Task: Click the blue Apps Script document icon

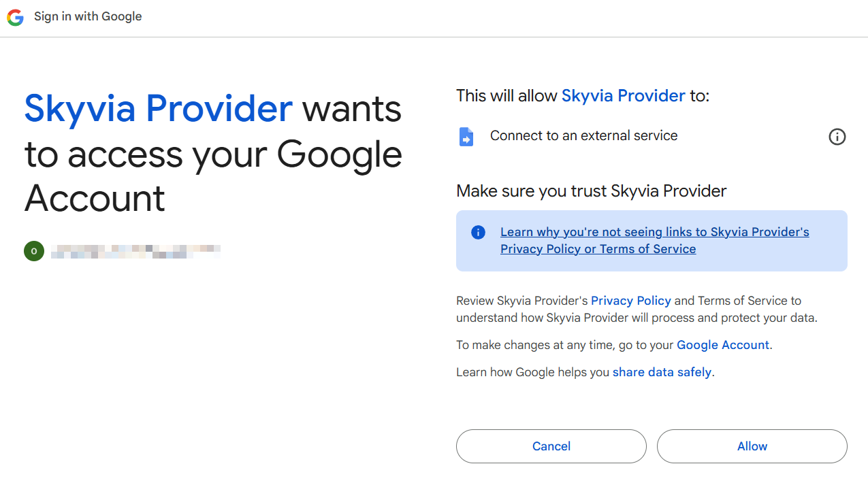Action: coord(466,136)
